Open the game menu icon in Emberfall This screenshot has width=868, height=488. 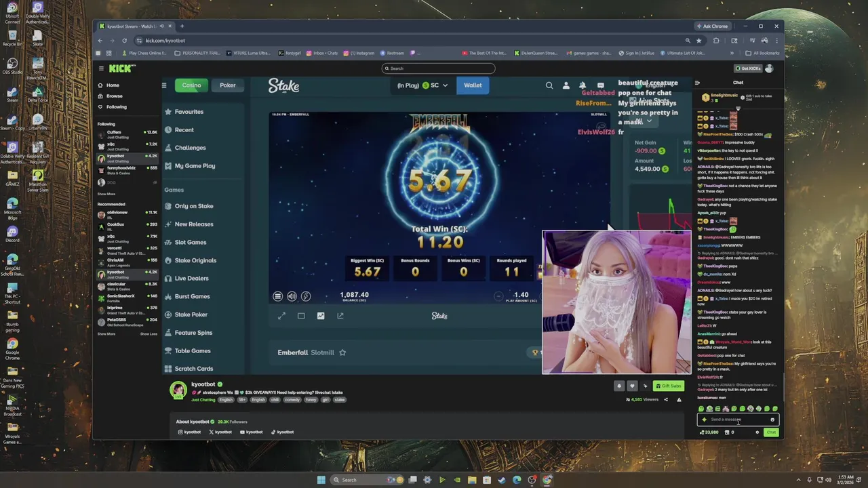[277, 296]
